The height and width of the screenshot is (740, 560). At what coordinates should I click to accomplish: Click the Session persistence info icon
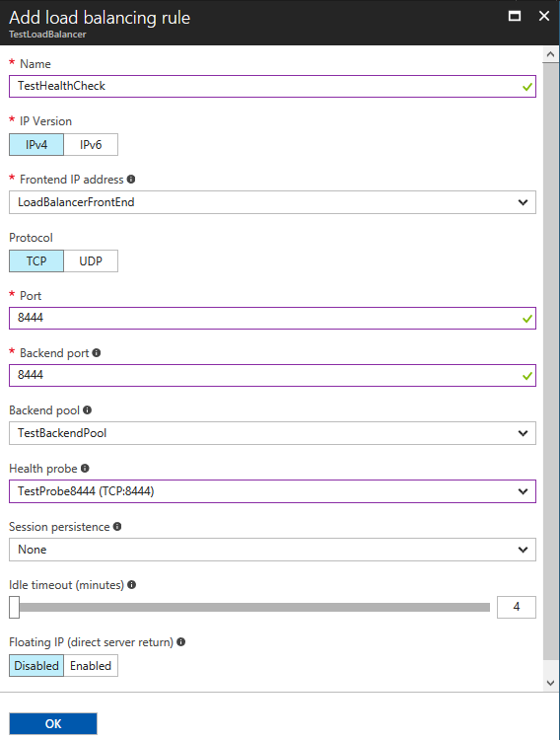point(117,526)
